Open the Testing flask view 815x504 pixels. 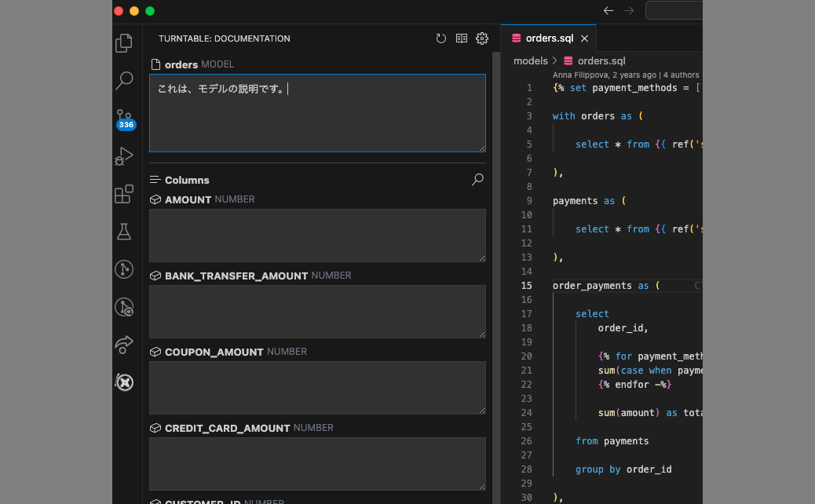coord(124,232)
